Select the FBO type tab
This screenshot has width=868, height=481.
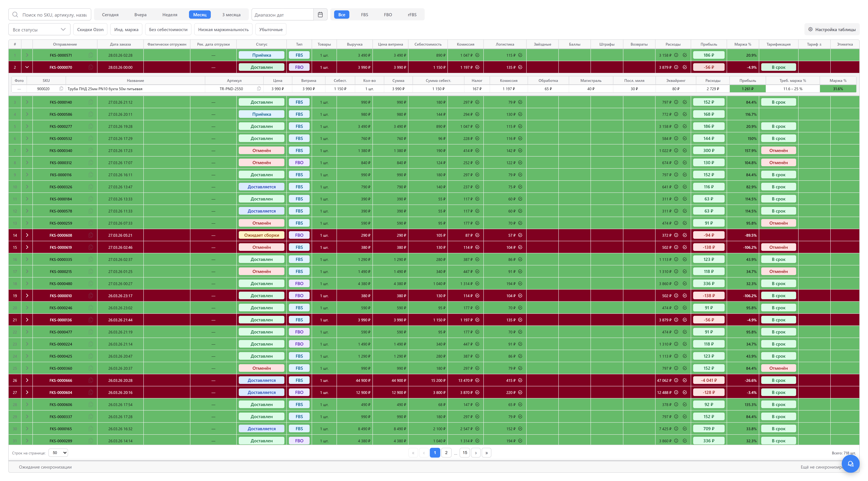coord(388,15)
